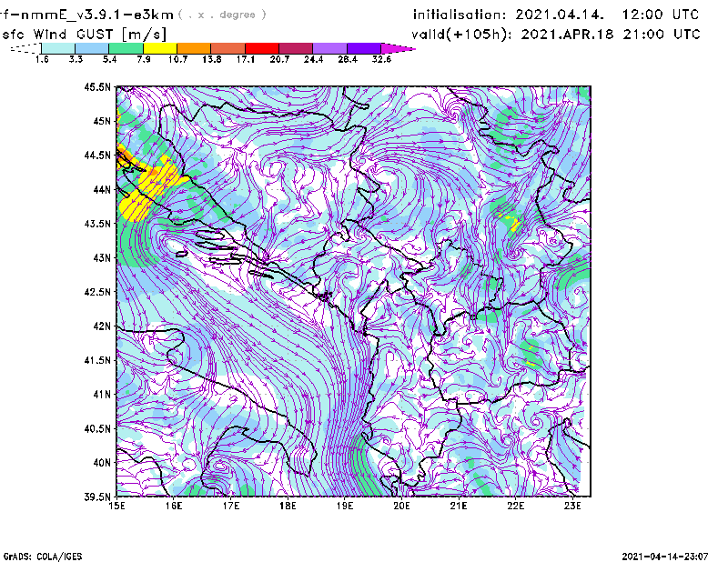Click the '45N' latitude label
Image resolution: width=728 pixels, height=562 pixels.
click(102, 121)
